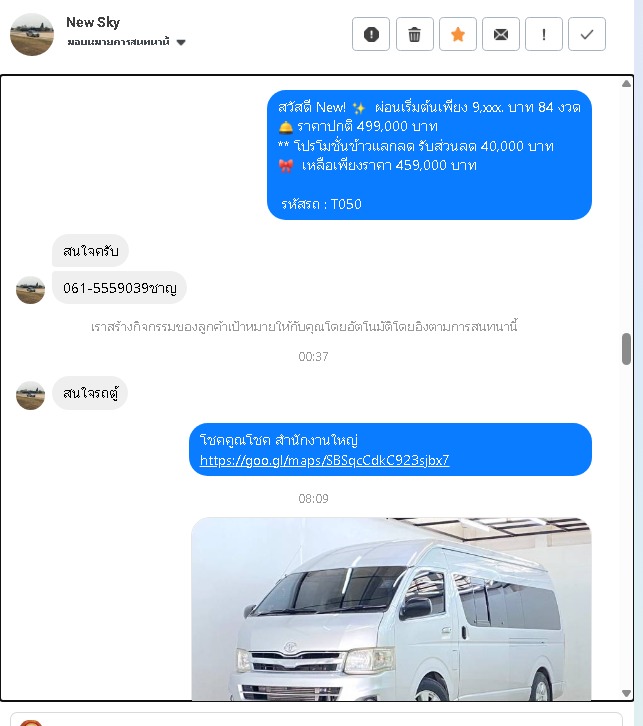Image resolution: width=643 pixels, height=726 pixels.
Task: Open the silver van photo
Action: (391, 609)
